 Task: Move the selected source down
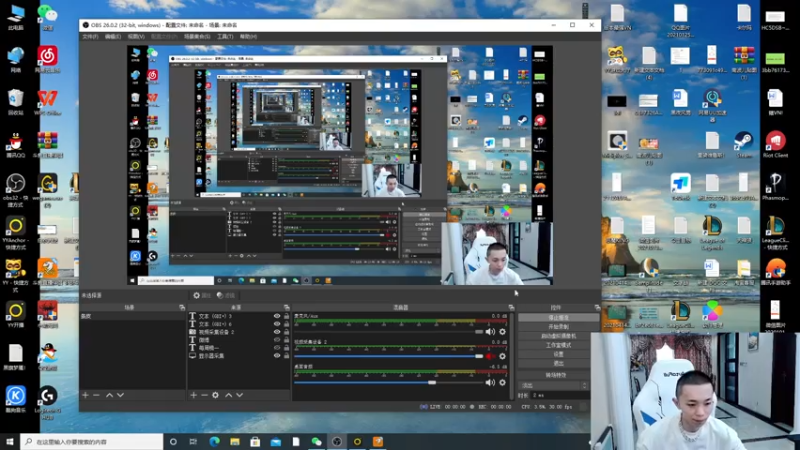240,395
